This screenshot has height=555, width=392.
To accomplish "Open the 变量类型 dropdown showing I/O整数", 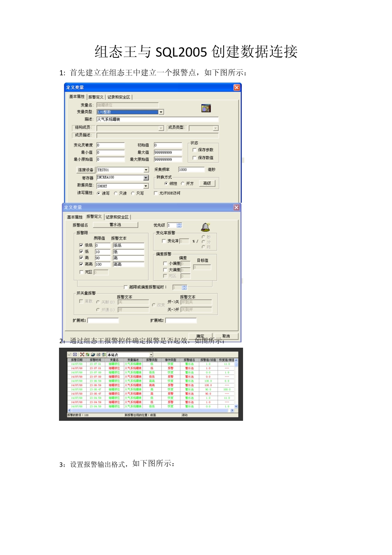I will (161, 112).
